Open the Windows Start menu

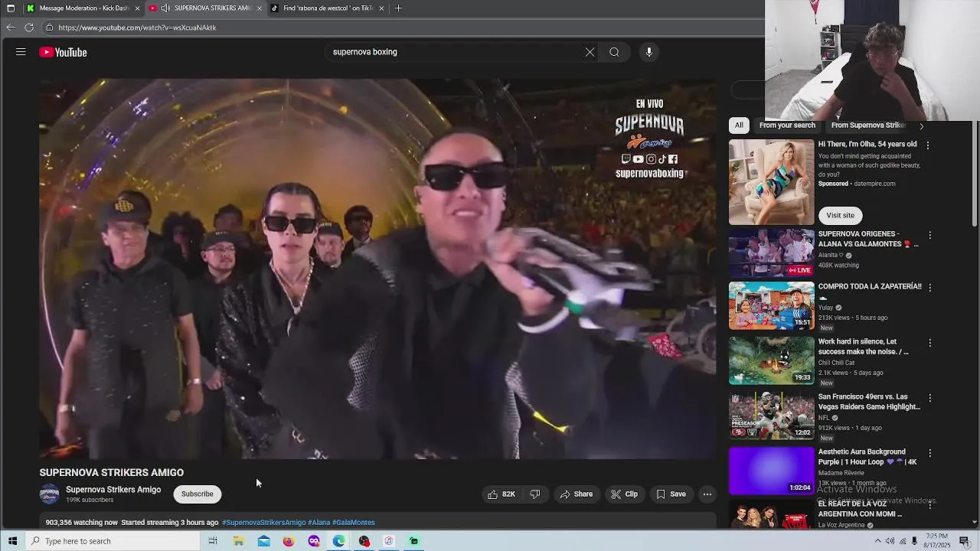[x=12, y=541]
